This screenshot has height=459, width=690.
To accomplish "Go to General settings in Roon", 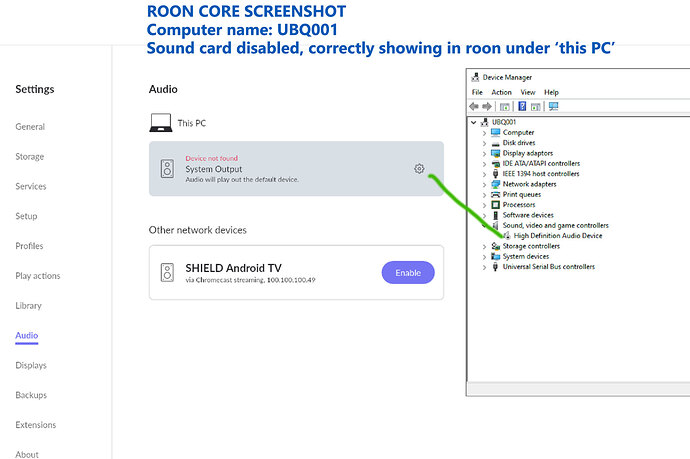I will pos(30,127).
